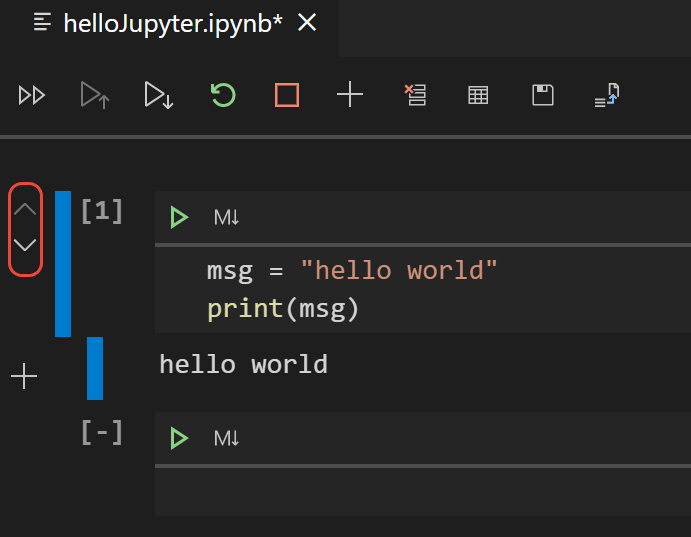Export the notebook to a file
This screenshot has height=537, width=691.
tap(607, 95)
